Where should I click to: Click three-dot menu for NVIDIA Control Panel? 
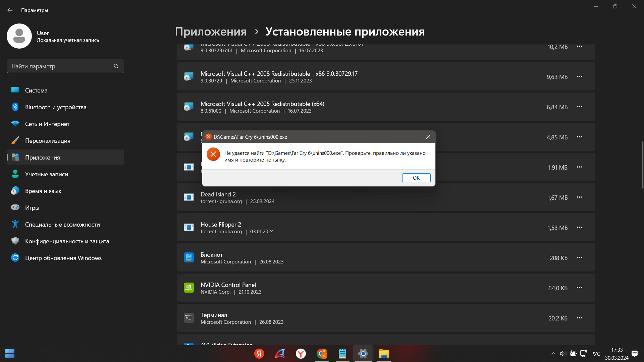(579, 288)
